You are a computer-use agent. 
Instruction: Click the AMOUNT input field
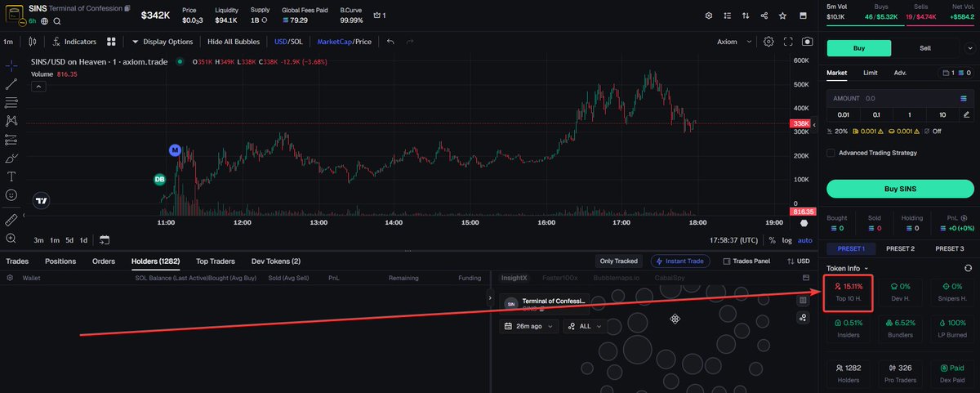(900, 98)
